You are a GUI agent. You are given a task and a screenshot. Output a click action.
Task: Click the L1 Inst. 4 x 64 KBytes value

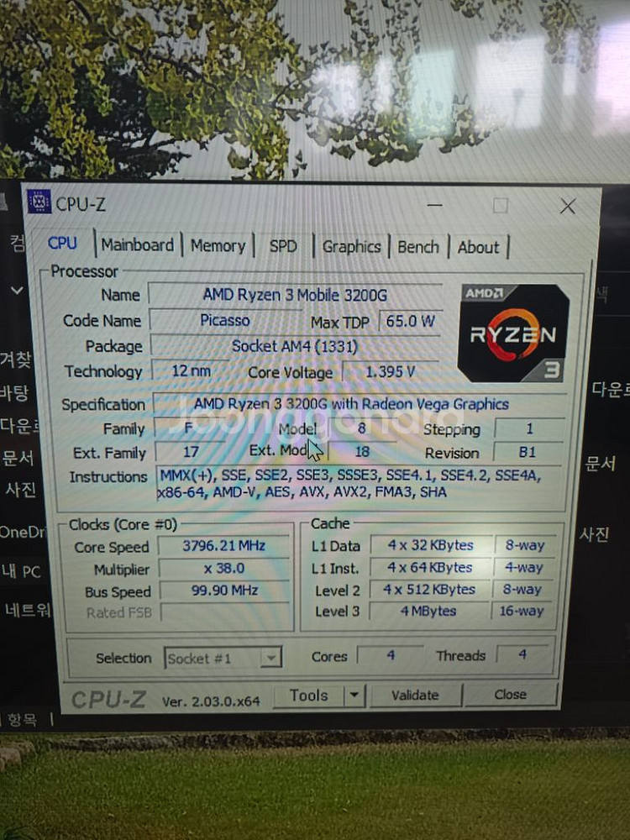[429, 567]
